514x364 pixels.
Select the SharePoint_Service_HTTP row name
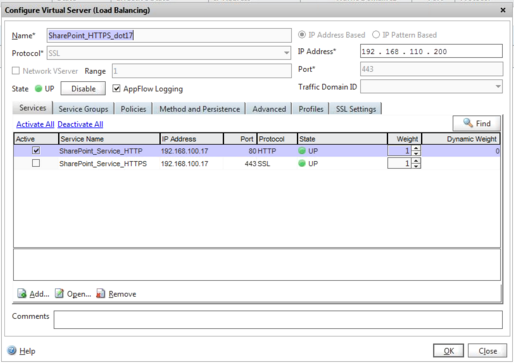[101, 151]
